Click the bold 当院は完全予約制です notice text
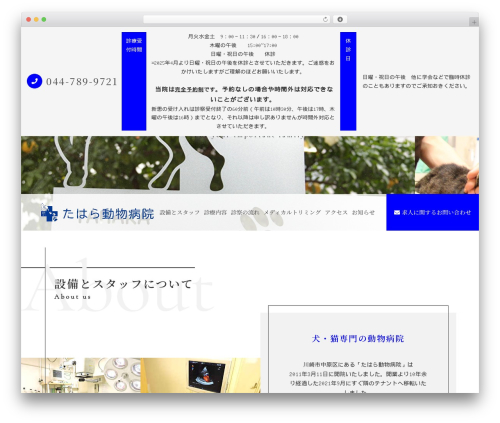Viewport: 500px width, 423px height. click(x=244, y=94)
